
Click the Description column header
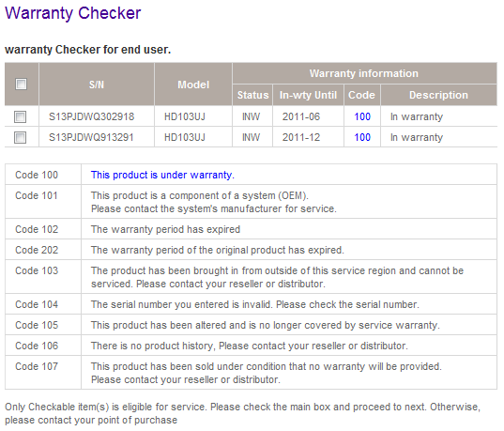(438, 95)
